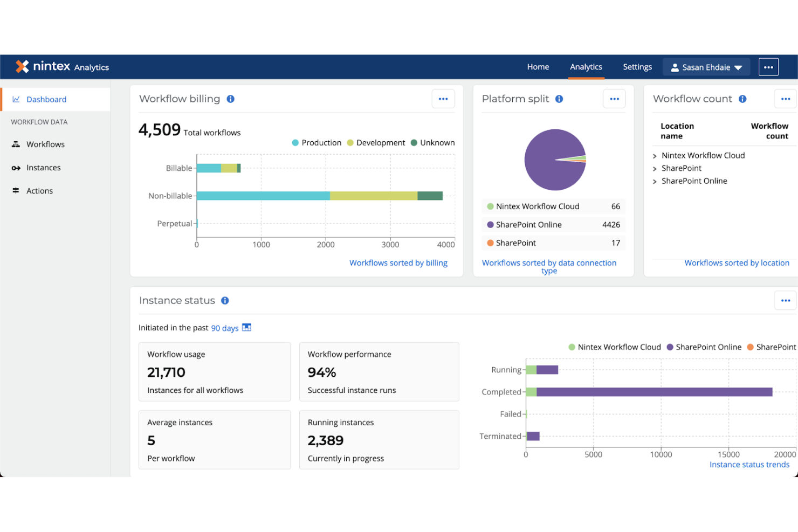Change the 90 days time range
This screenshot has height=532, width=798.
coord(224,328)
